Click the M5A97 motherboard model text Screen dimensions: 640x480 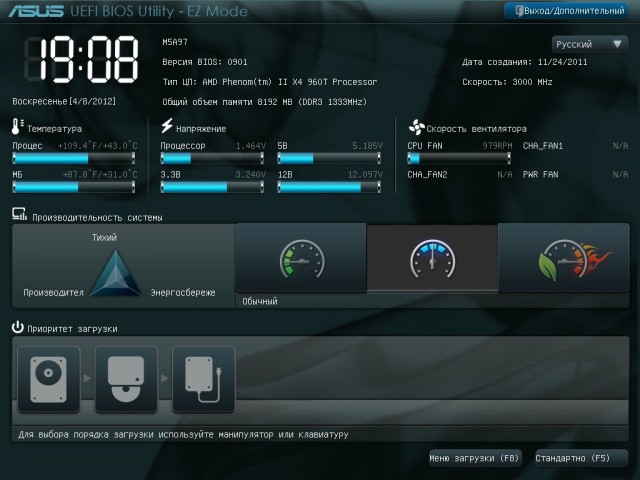click(x=175, y=42)
